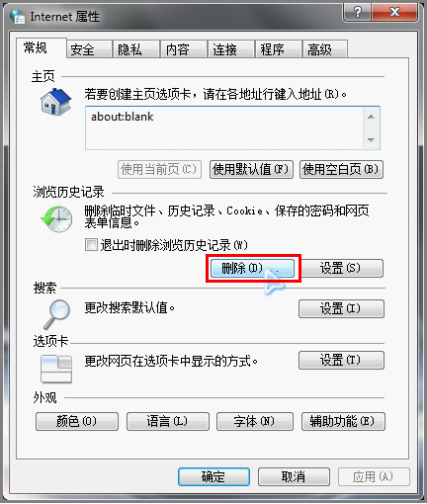Click the 删除(D) browsing history button

(252, 268)
